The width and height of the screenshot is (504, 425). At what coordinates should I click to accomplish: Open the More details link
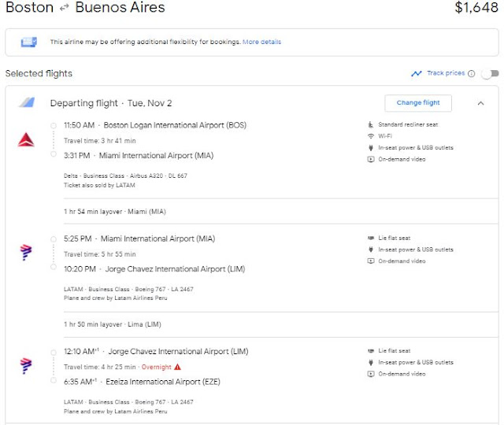261,42
